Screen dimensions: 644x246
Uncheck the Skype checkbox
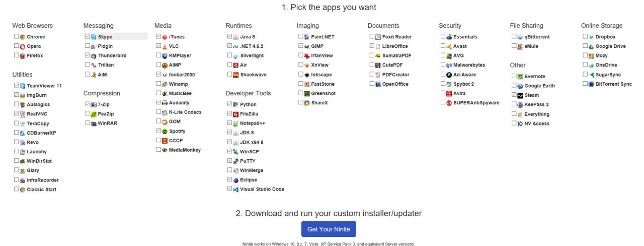(88, 37)
